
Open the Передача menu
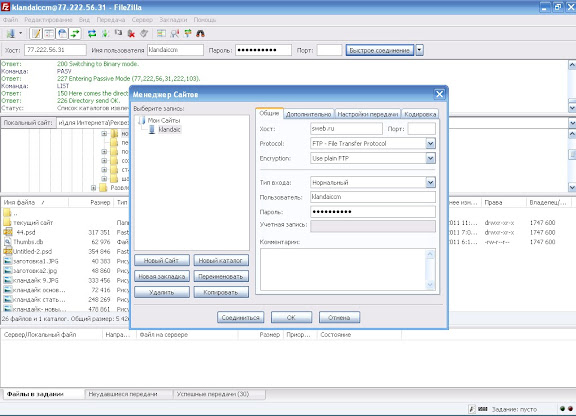point(111,20)
